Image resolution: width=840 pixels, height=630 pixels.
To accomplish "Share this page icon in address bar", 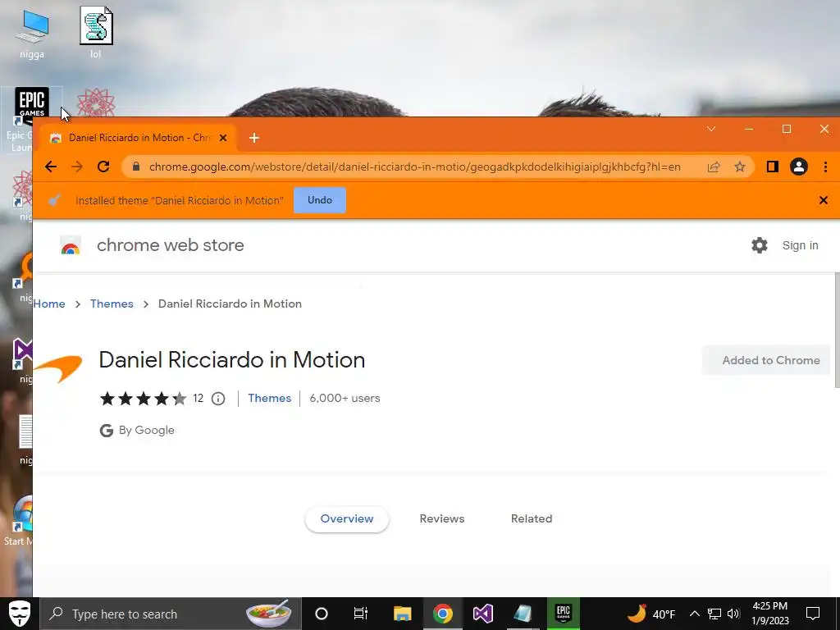I will click(714, 167).
